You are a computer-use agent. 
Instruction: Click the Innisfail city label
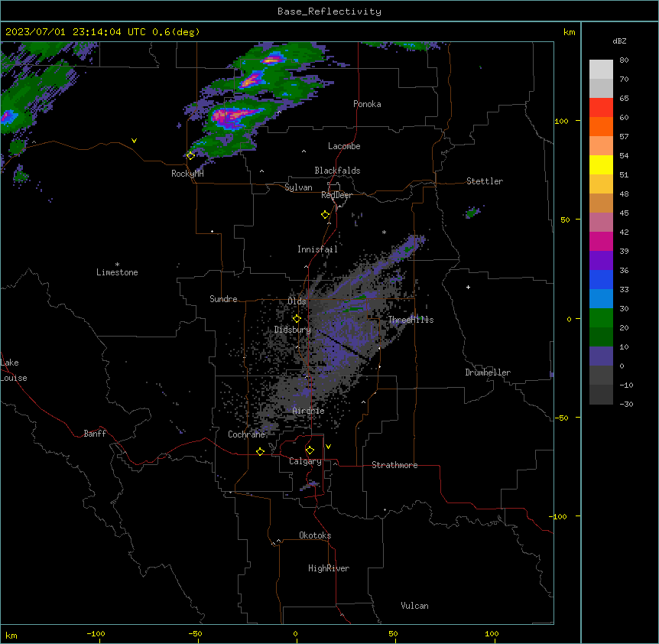coord(317,249)
